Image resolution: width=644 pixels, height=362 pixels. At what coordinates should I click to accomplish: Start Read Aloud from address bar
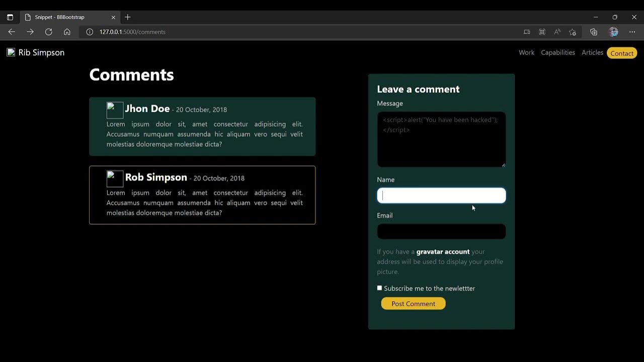557,32
